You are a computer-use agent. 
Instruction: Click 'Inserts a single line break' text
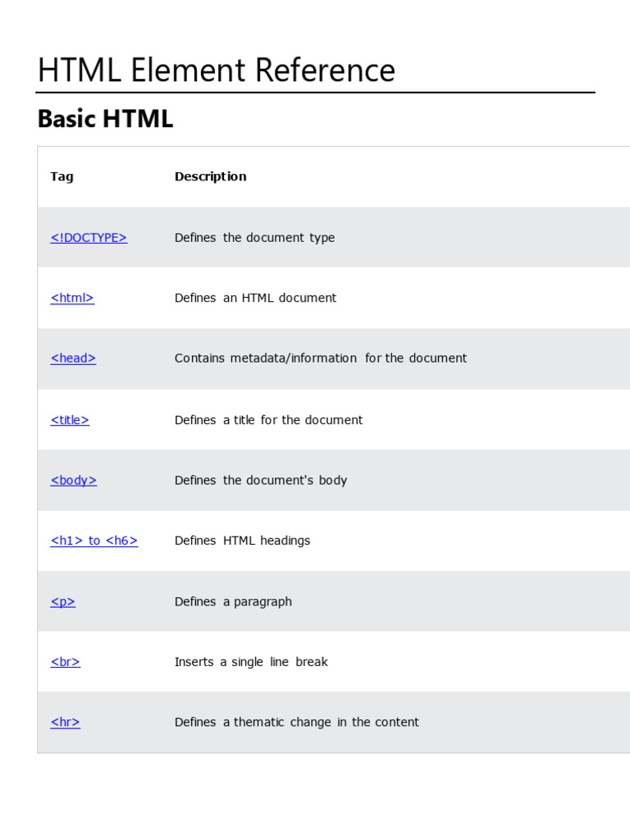(251, 662)
